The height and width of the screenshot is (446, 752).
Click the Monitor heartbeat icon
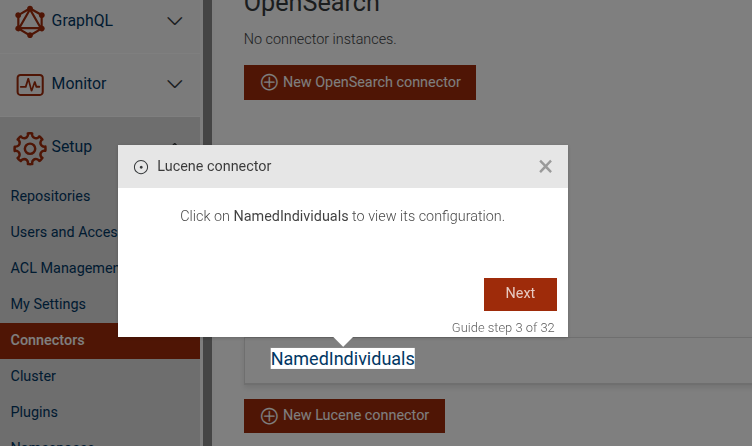(30, 85)
